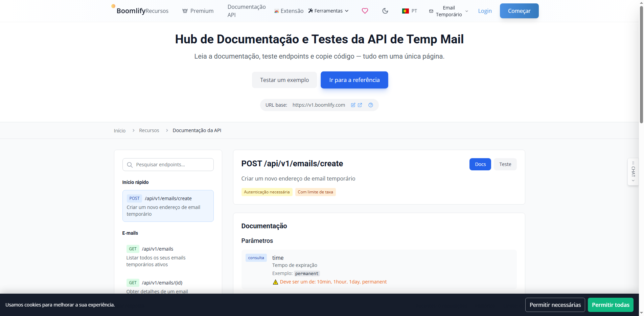The image size is (644, 316).
Task: Open the Ferramentas dropdown menu
Action: point(328,10)
